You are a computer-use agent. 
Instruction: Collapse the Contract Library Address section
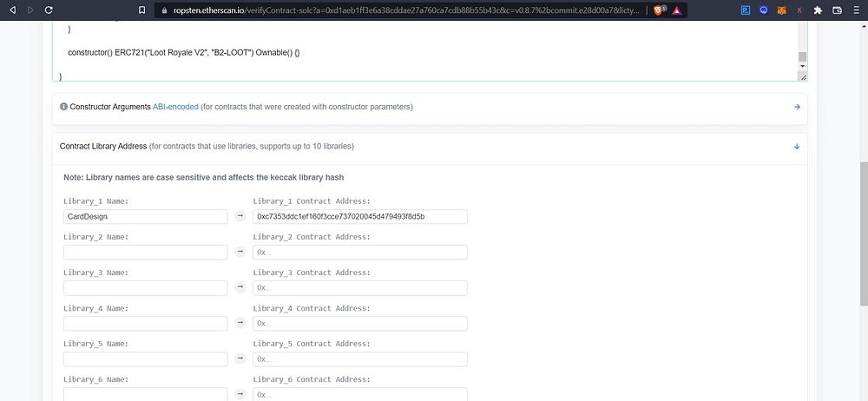797,147
